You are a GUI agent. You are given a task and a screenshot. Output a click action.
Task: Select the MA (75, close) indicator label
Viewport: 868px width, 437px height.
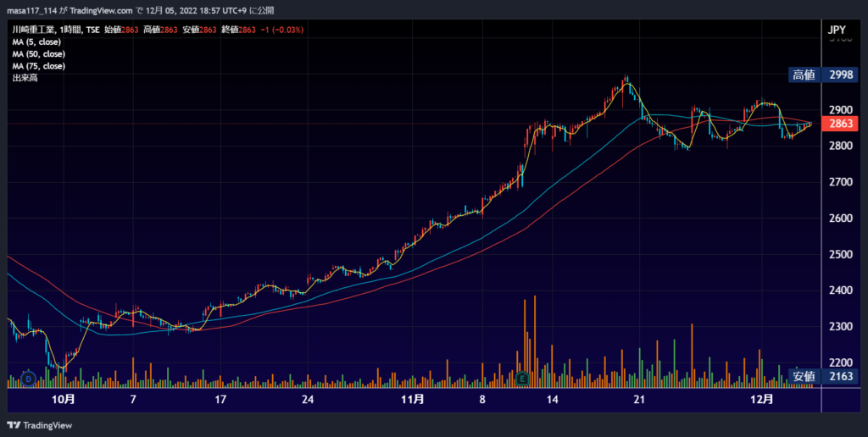click(39, 66)
